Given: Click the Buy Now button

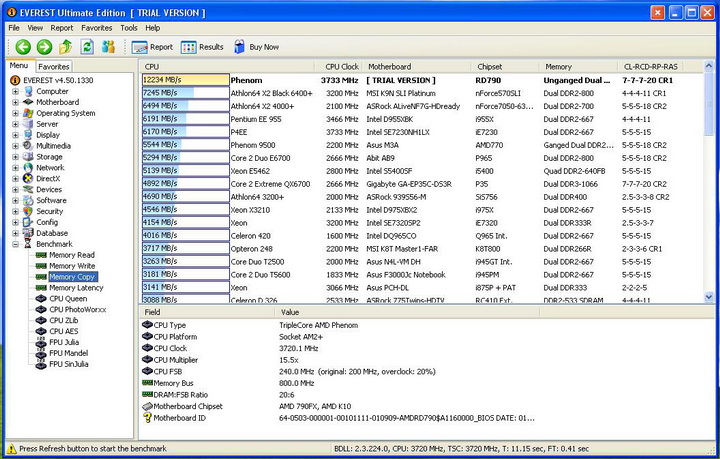Looking at the screenshot, I should (256, 47).
